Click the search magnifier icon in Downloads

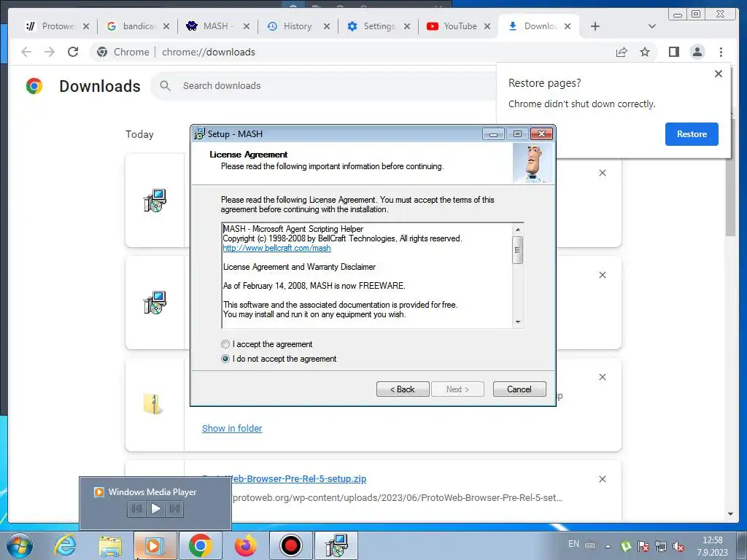pyautogui.click(x=166, y=86)
